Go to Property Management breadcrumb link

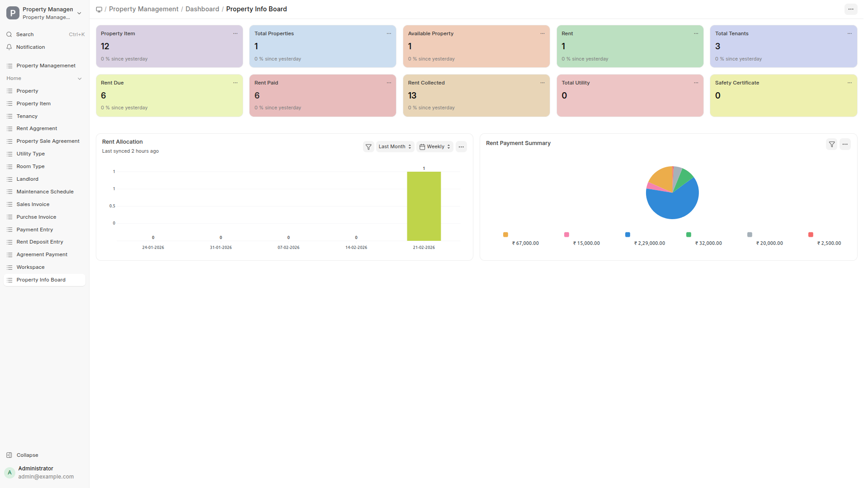pyautogui.click(x=144, y=9)
